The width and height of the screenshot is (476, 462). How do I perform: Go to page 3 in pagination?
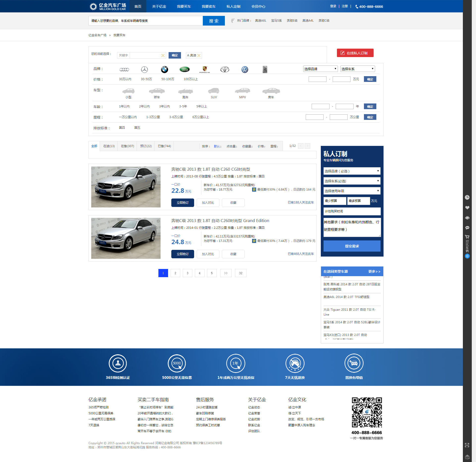click(x=187, y=273)
